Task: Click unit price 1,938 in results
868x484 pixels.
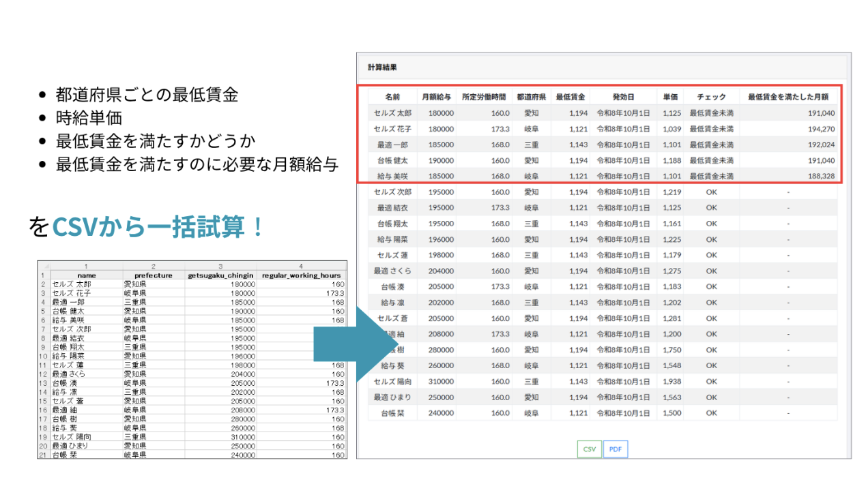Action: point(671,381)
